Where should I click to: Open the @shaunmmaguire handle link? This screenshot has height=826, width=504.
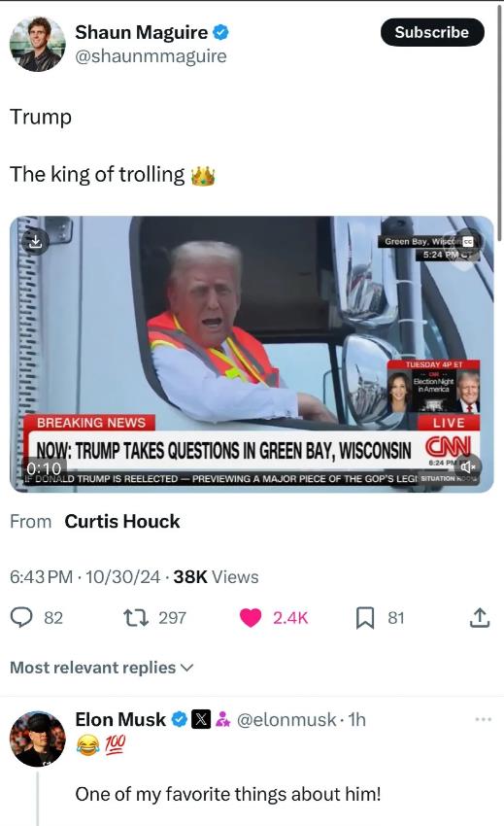[151, 55]
